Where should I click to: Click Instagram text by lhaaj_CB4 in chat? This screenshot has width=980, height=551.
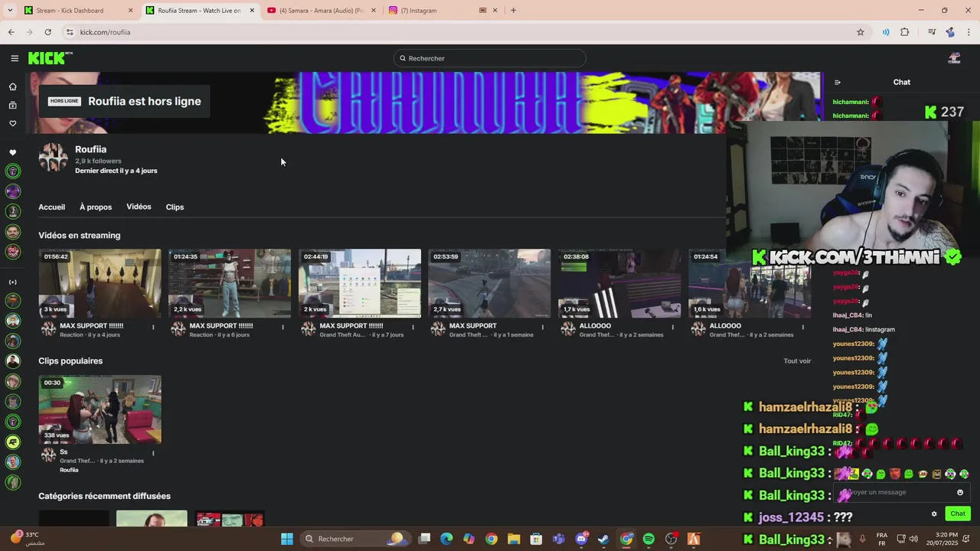tap(880, 329)
